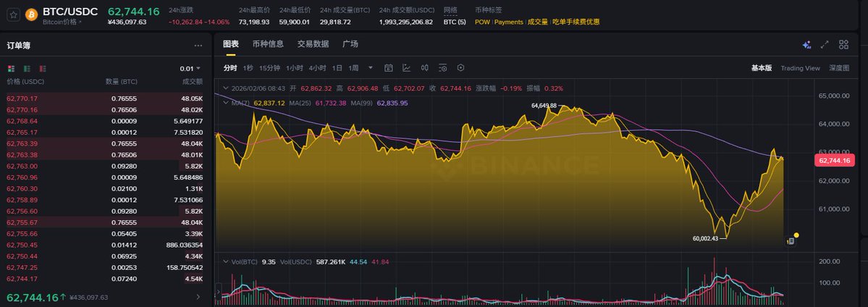The image size is (868, 307).
Task: Switch to the 币种信息 tab
Action: point(268,44)
